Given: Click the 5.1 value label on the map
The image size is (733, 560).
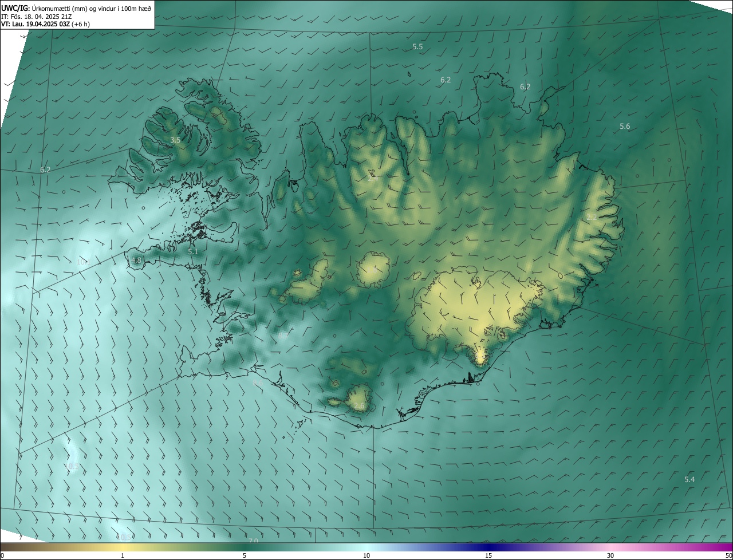Looking at the screenshot, I should (193, 251).
